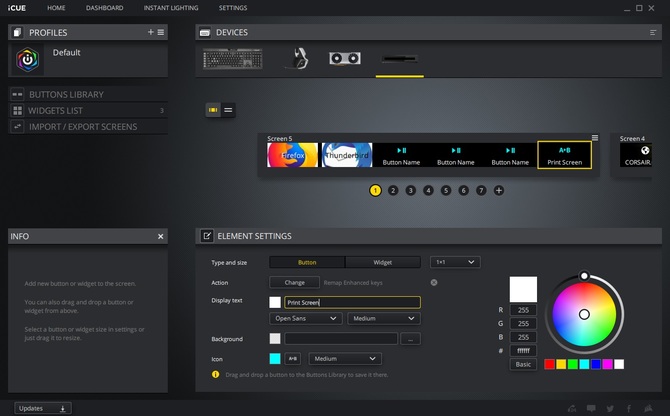
Task: Click the Change action button
Action: tap(294, 282)
